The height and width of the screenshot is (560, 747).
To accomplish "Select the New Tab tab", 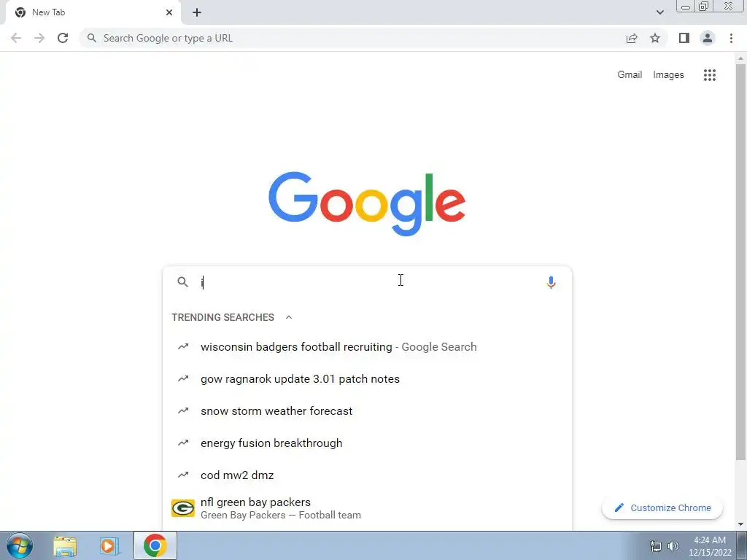I will 93,12.
